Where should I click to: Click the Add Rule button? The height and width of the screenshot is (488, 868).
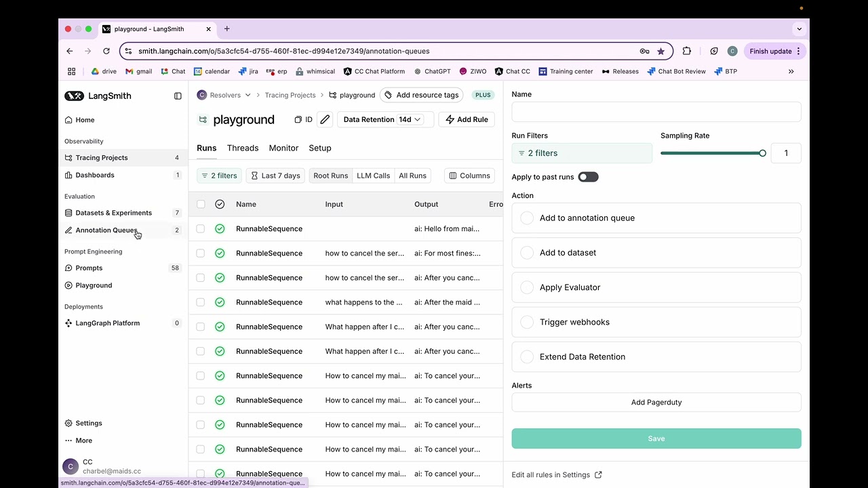tap(467, 120)
